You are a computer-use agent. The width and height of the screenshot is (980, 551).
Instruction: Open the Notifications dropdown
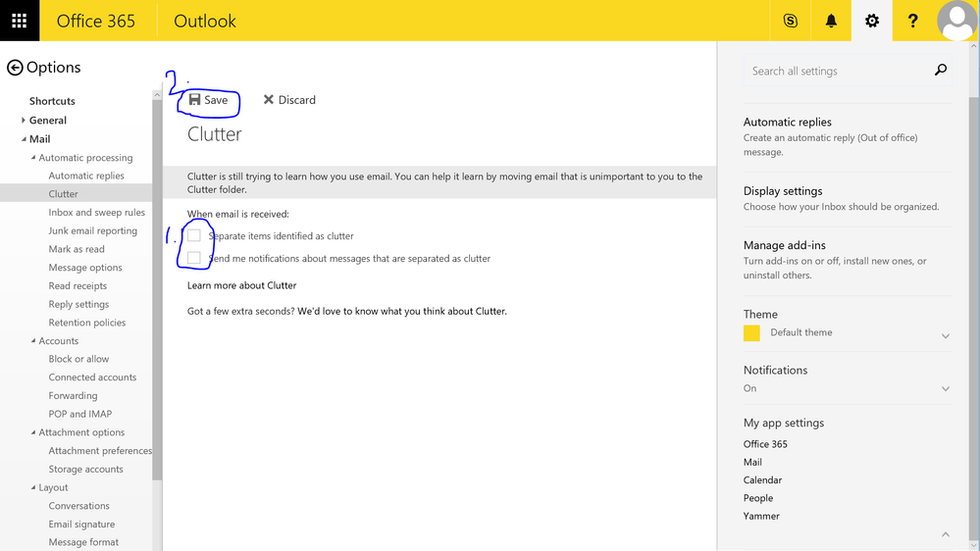(x=945, y=388)
